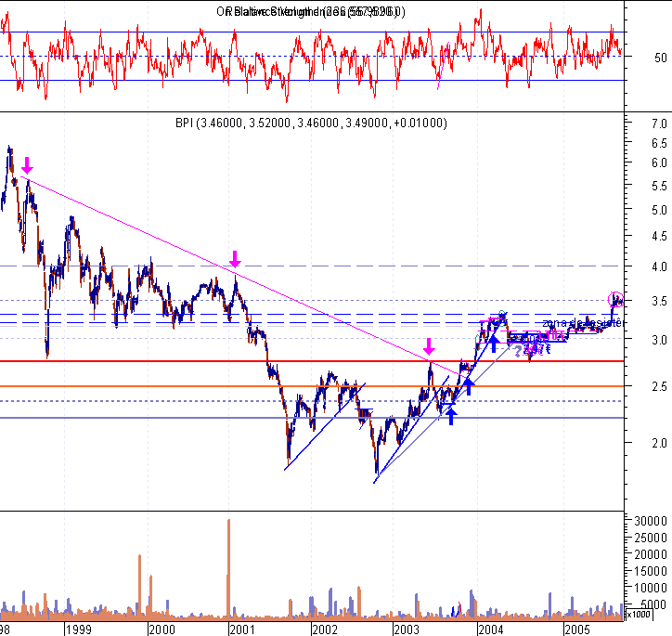Click the overlapping Relative Strength indicator title

tap(311, 11)
